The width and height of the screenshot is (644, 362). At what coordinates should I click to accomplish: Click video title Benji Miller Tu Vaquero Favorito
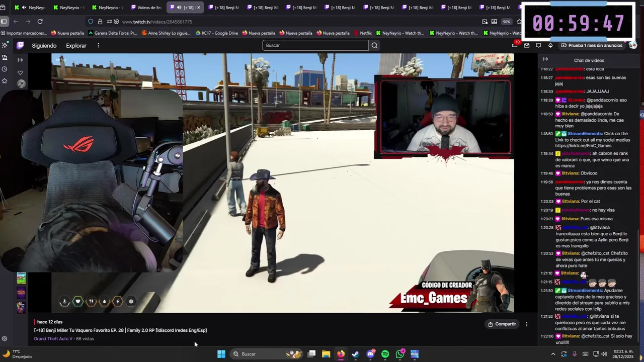(120, 330)
